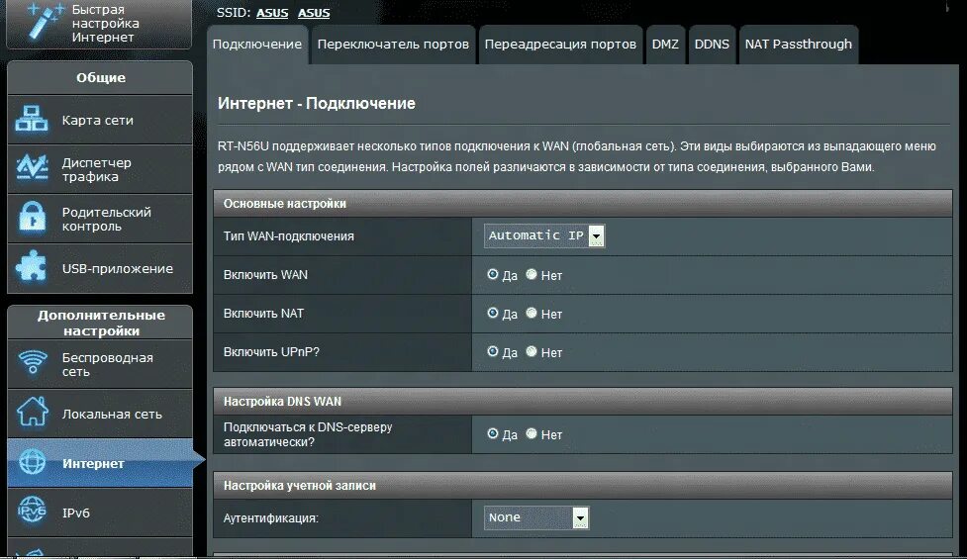
Task: Select Да for Включить NAT
Action: (x=492, y=313)
